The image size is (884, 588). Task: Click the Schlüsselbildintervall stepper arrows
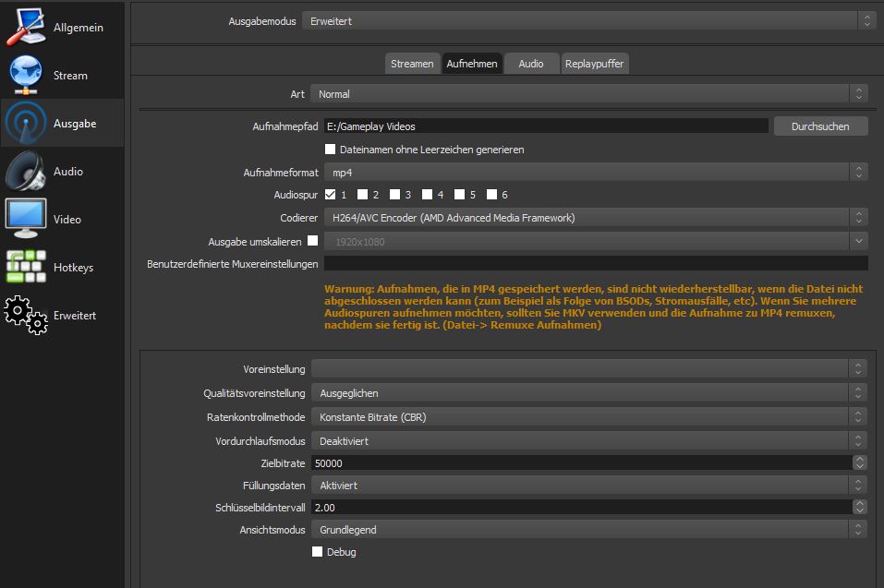[x=859, y=508]
